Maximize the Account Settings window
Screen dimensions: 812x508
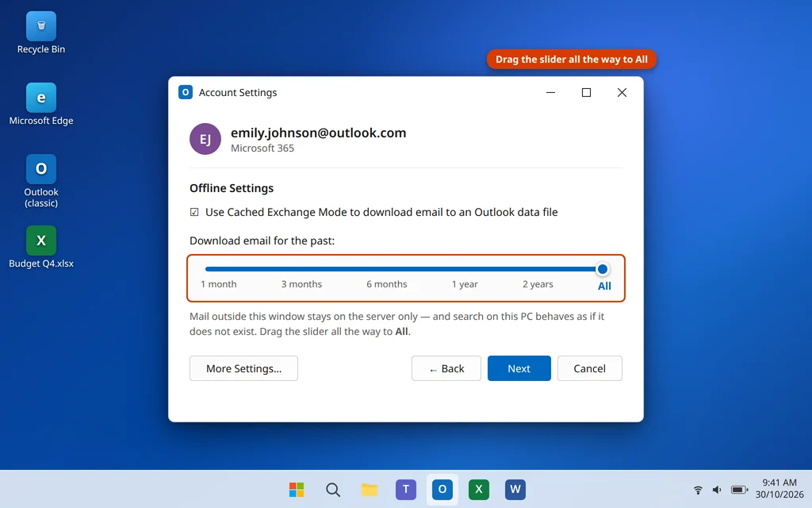point(586,92)
